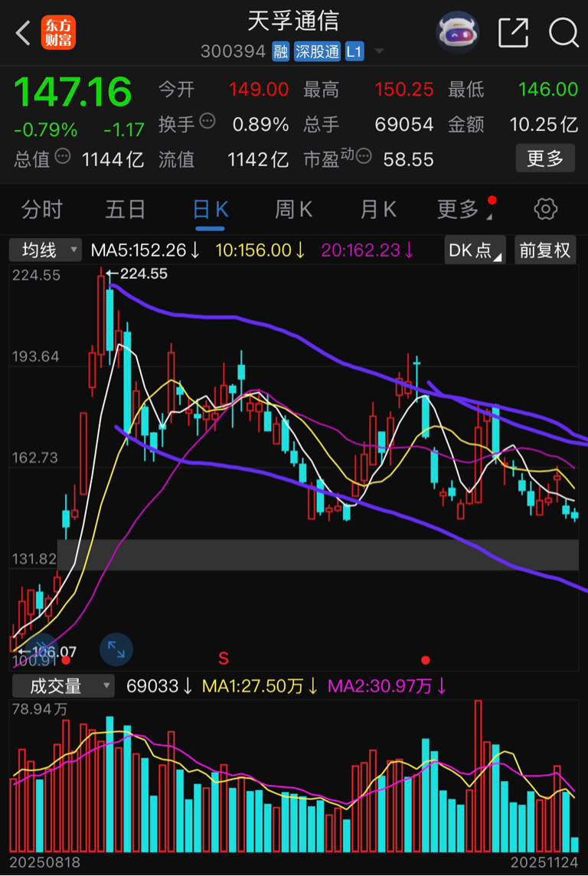Tap the red S signal marker
Screen dimensions: 588x876
[224, 659]
